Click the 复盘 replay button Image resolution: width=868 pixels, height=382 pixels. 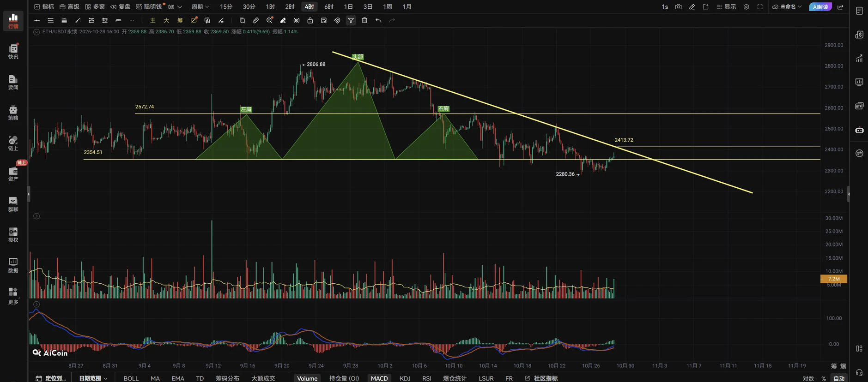coord(120,7)
